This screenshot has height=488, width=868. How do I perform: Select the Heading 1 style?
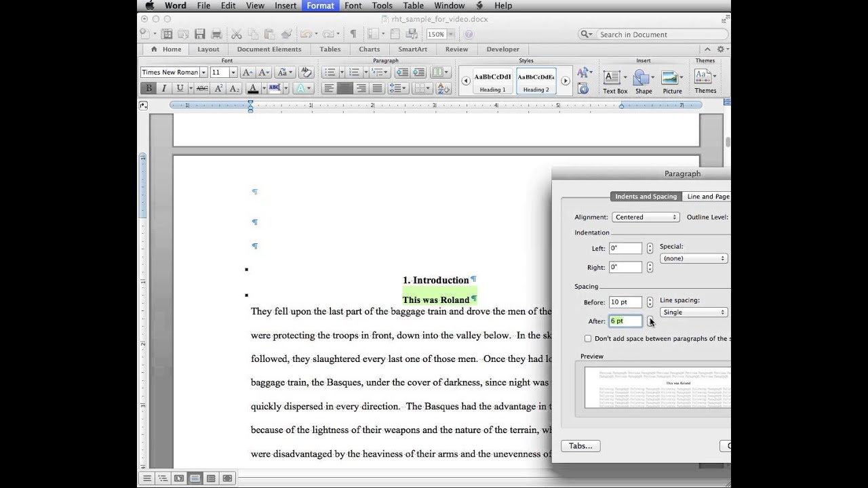click(x=492, y=81)
